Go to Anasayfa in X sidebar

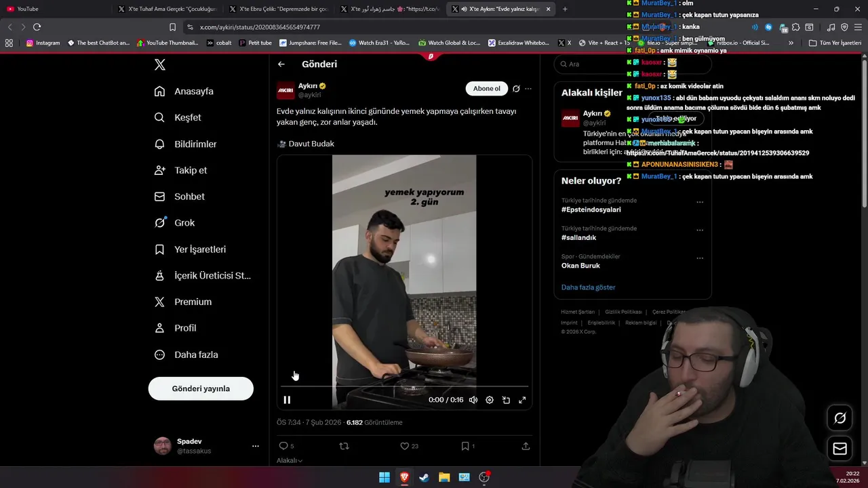click(184, 91)
